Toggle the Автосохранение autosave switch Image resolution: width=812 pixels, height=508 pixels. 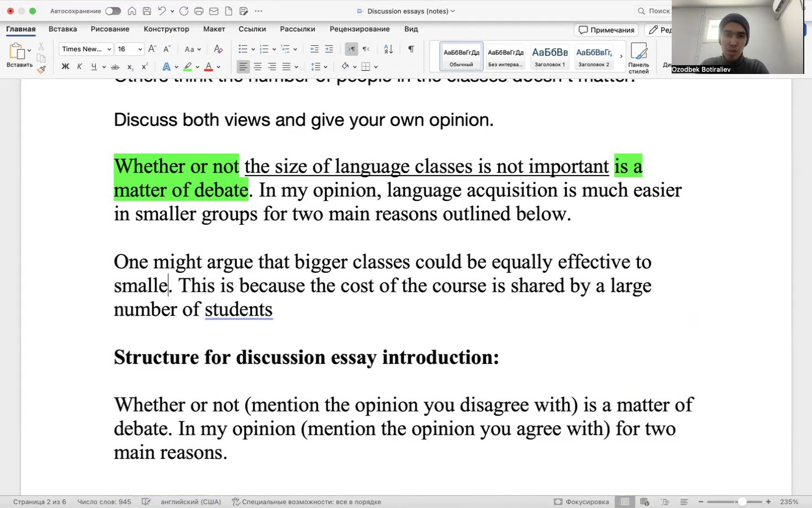[x=112, y=10]
